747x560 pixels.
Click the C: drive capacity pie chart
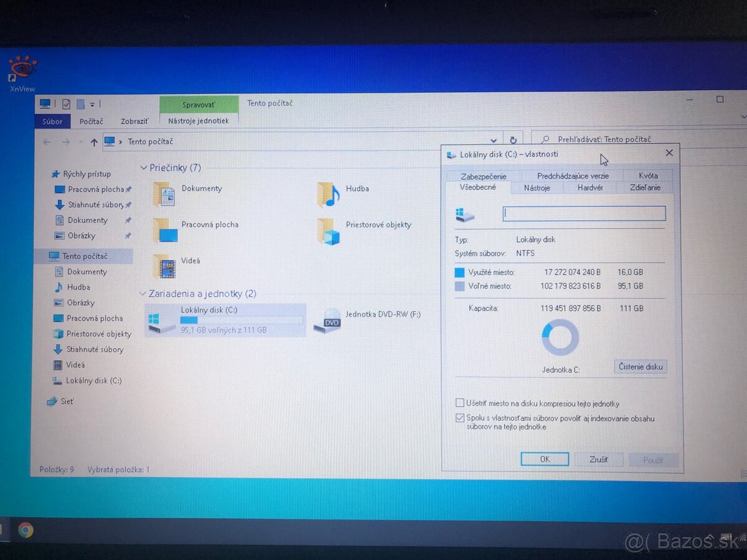(x=560, y=336)
